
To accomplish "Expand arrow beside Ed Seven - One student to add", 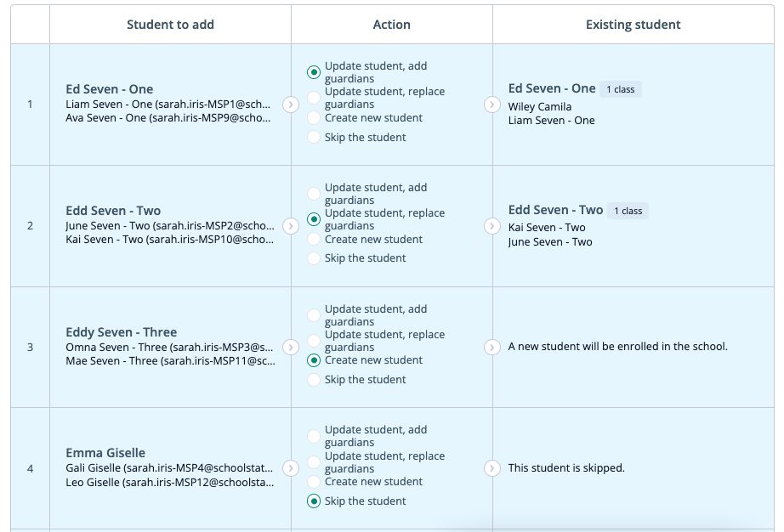I will tap(291, 105).
